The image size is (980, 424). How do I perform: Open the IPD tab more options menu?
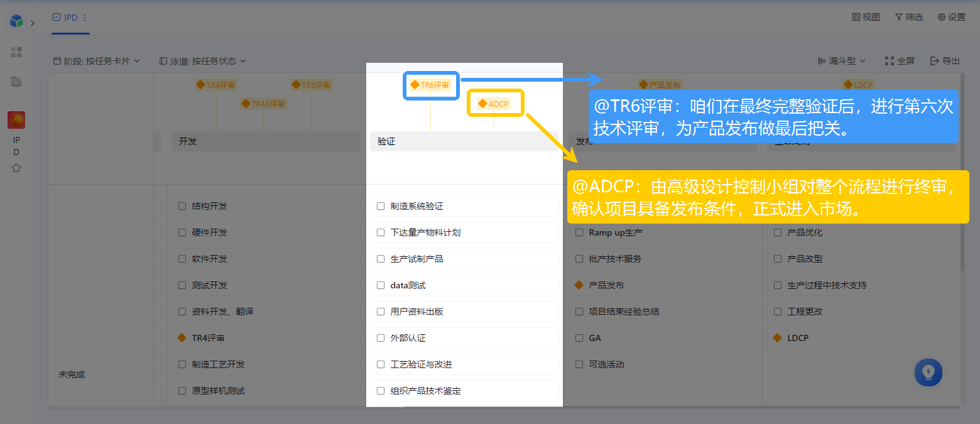coord(85,18)
